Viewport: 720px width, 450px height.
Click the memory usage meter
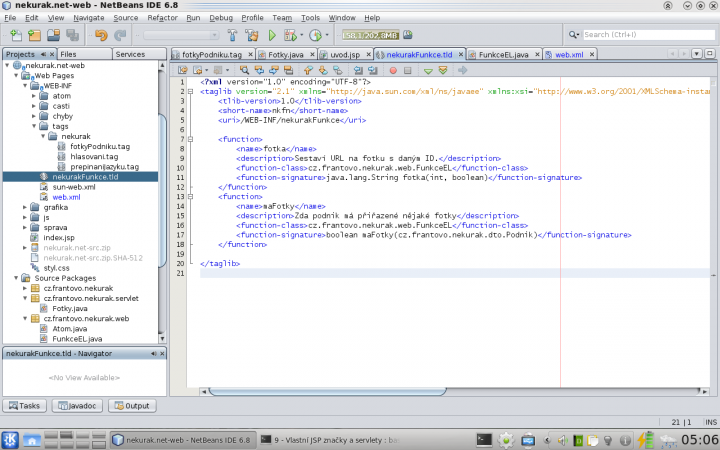click(x=371, y=35)
